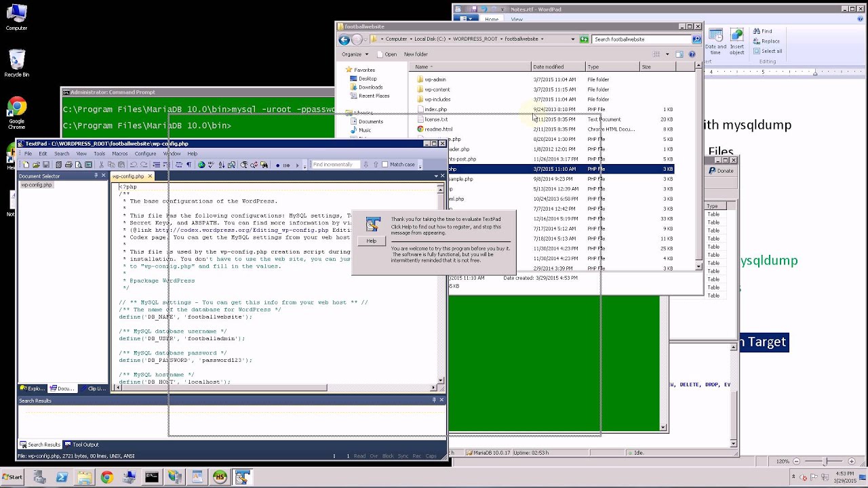Save the file using TextPad's diskette icon
This screenshot has width=868, height=488.
point(46,165)
